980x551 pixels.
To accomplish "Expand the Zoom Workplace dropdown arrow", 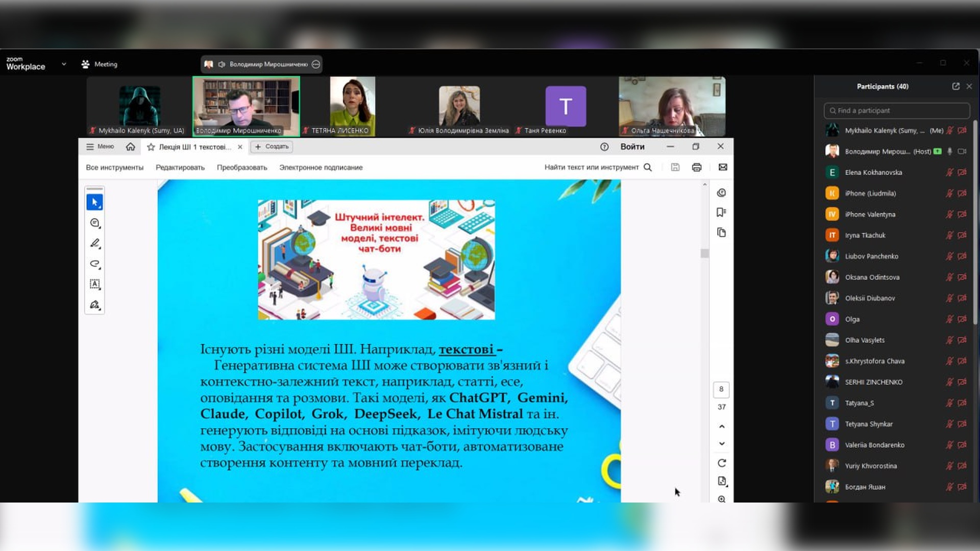I will click(64, 64).
